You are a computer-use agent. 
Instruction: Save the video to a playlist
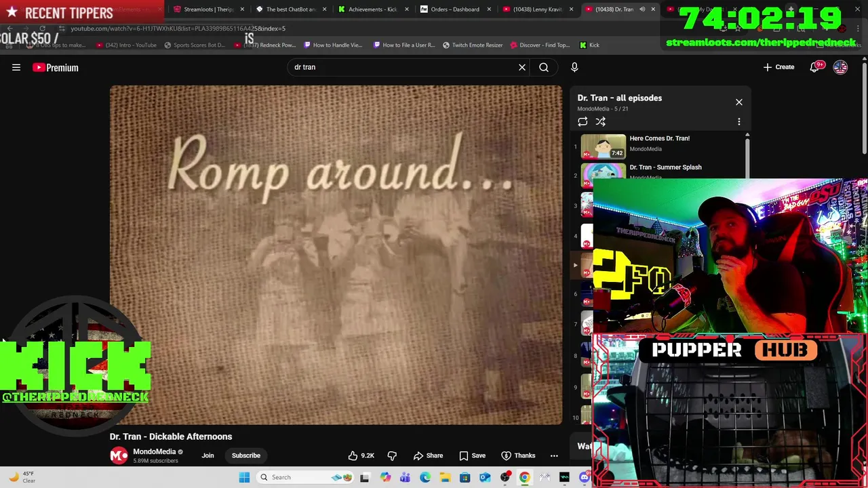pyautogui.click(x=472, y=455)
